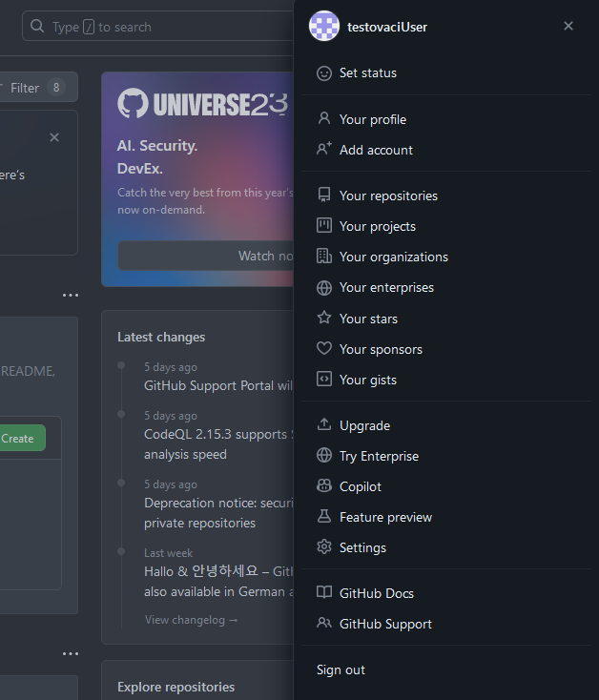Open the three-dot menu above the Create card
Image resolution: width=599 pixels, height=700 pixels.
coord(70,295)
